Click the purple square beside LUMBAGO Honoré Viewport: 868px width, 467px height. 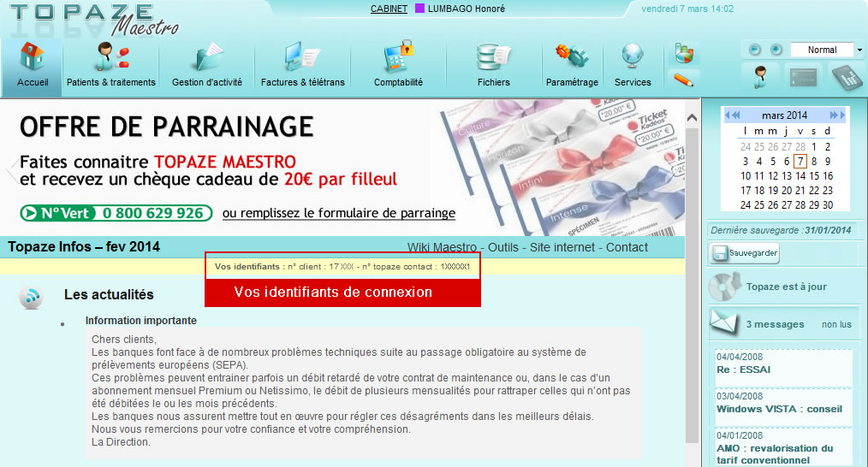[419, 9]
